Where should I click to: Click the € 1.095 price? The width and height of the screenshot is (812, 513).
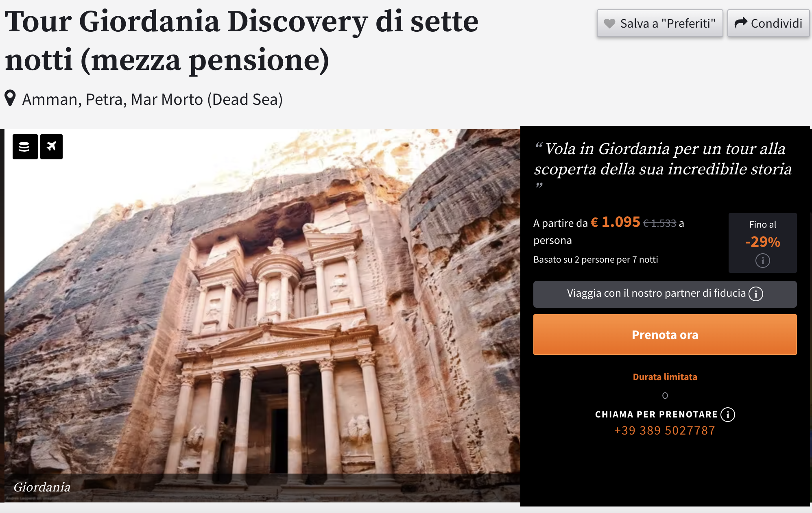[x=616, y=222]
